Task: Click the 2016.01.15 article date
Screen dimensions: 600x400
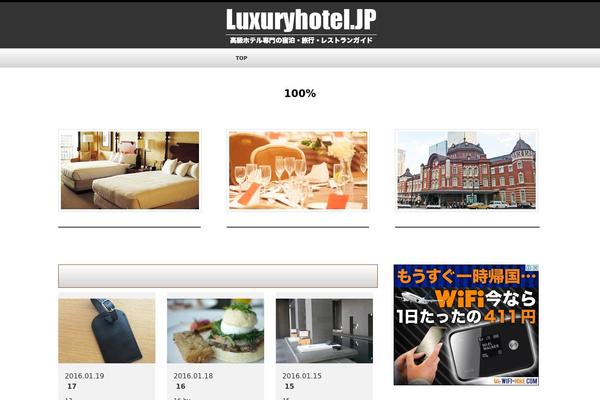Action: tap(302, 376)
